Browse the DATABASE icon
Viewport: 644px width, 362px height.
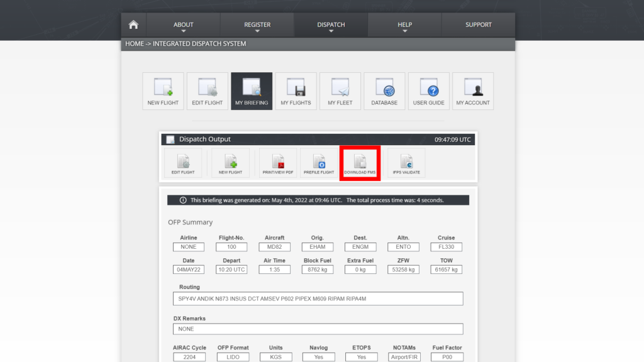coord(384,90)
